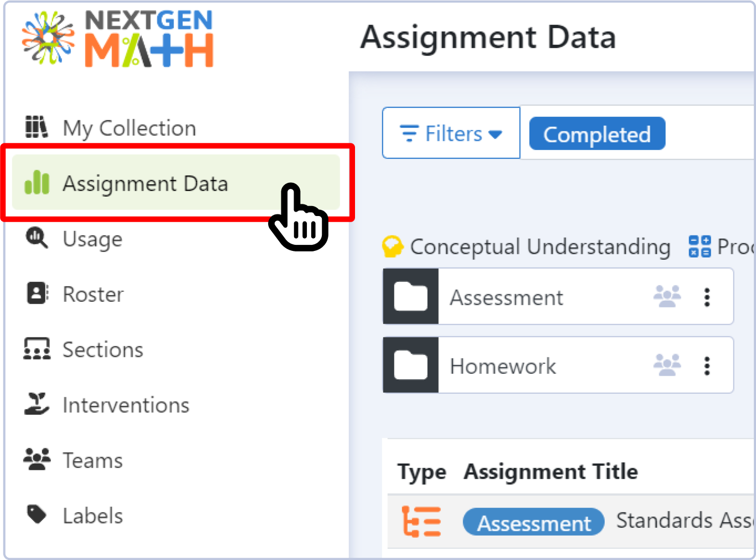Navigate to the Roster section

click(93, 294)
